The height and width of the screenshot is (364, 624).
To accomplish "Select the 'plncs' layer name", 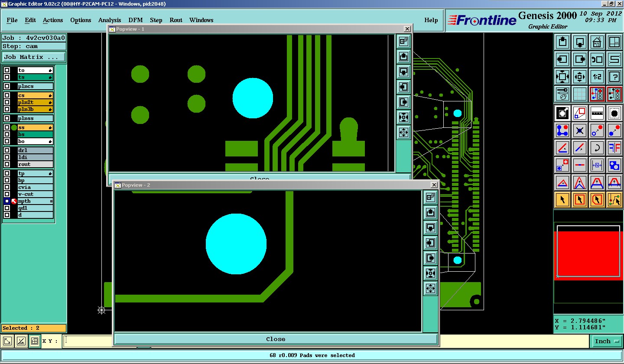I will pyautogui.click(x=36, y=86).
